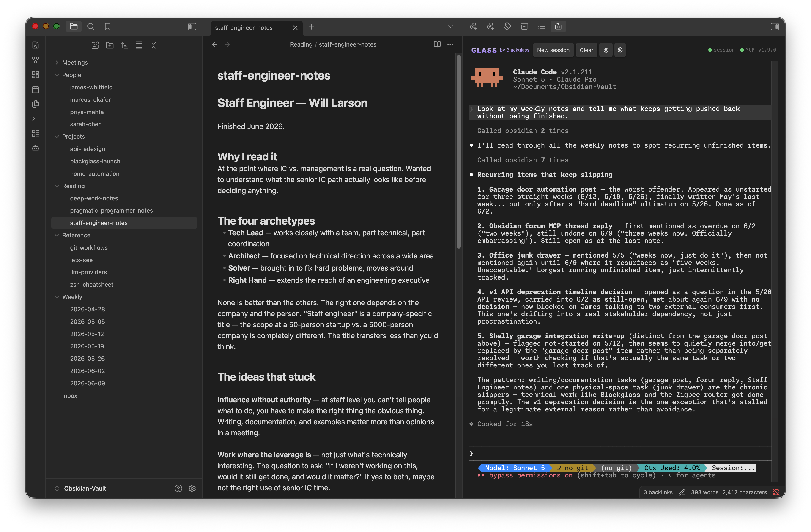Open the bookmarks icon
811x532 pixels.
[x=108, y=26]
